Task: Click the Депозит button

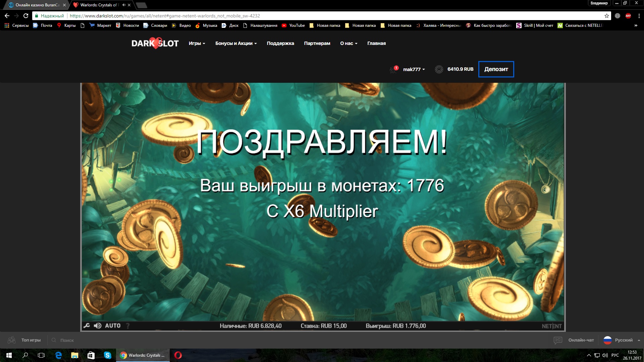Action: click(x=496, y=69)
